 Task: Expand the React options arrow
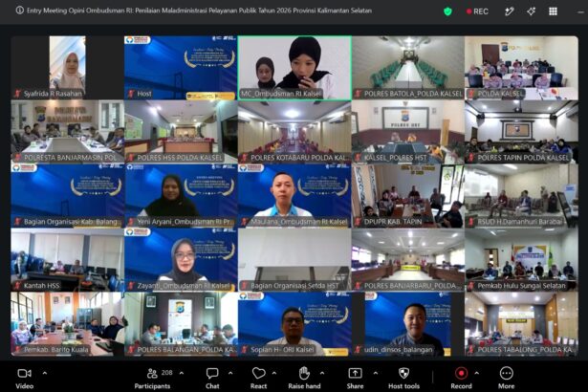click(x=274, y=373)
